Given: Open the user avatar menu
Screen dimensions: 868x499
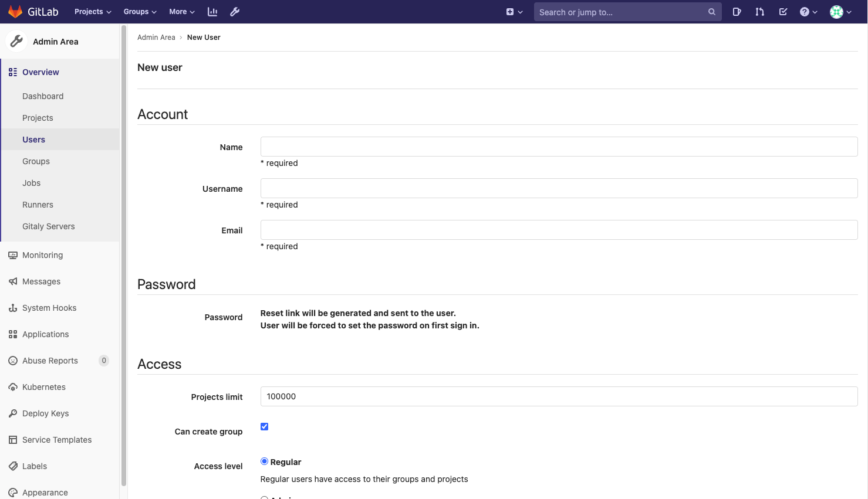Looking at the screenshot, I should point(840,12).
